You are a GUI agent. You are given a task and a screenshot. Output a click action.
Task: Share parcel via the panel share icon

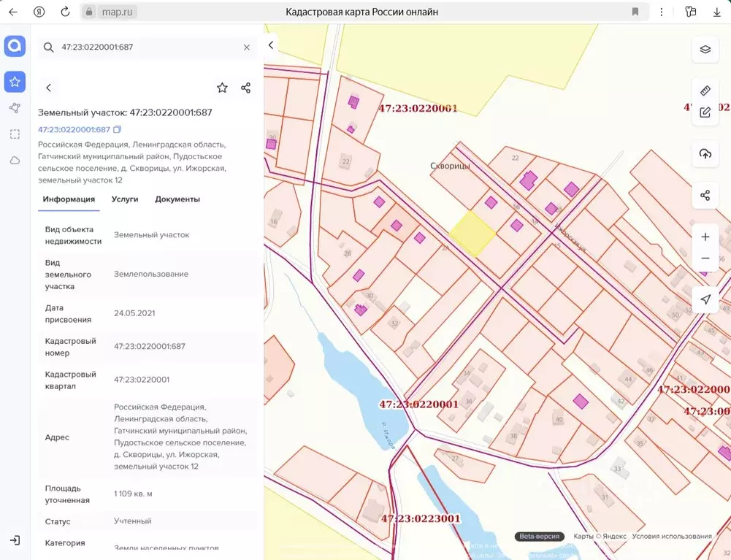click(245, 88)
